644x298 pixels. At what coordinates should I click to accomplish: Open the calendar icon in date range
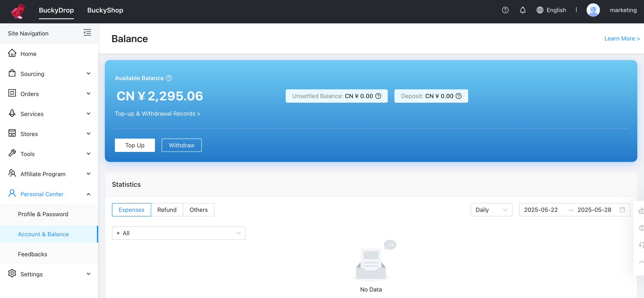(622, 210)
